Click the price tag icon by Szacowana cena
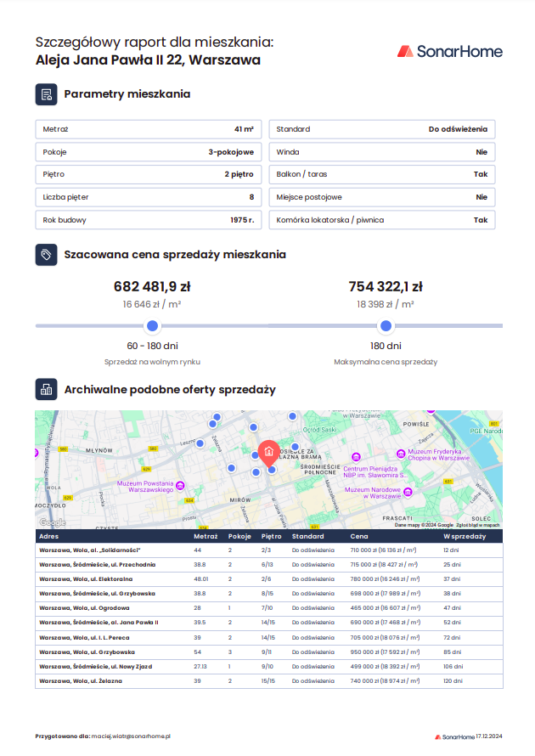Screen dimensions: 535x756 coord(46,254)
